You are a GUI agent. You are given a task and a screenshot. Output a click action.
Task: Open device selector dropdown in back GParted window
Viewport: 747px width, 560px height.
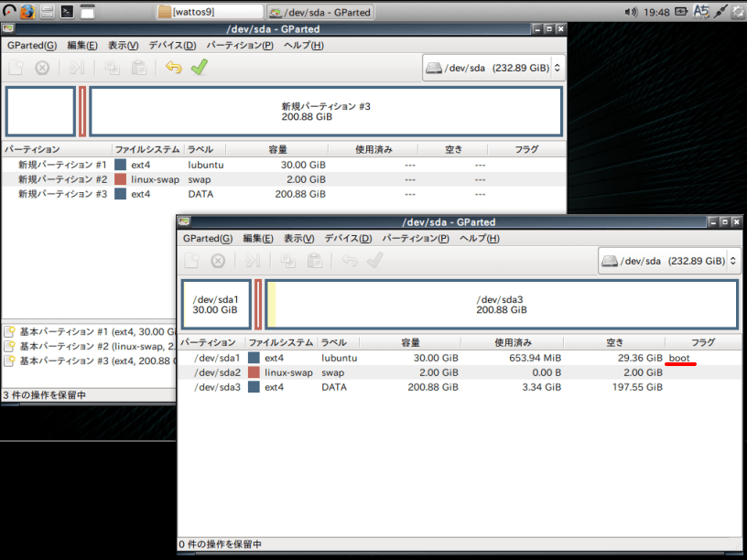click(x=493, y=68)
